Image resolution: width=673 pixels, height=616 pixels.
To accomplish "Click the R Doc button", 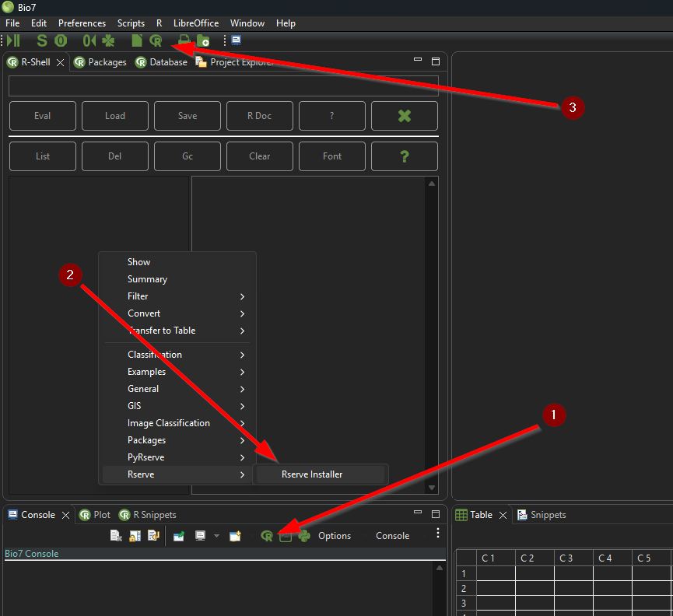I will pyautogui.click(x=260, y=116).
